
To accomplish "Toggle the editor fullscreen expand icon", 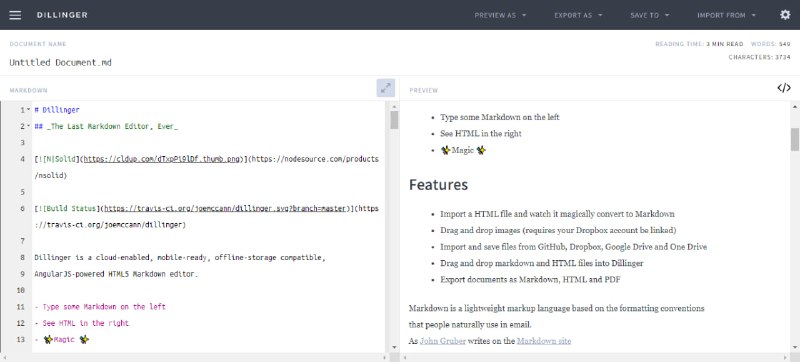I will pyautogui.click(x=386, y=88).
